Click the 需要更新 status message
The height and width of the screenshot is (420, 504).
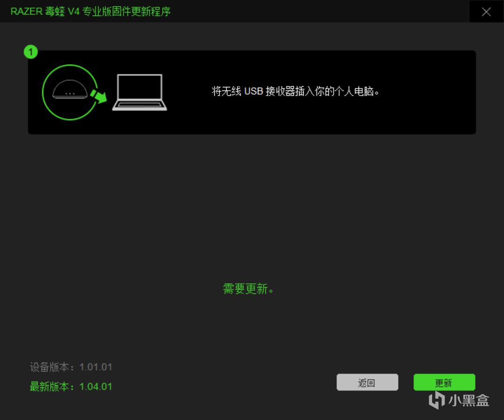click(248, 288)
